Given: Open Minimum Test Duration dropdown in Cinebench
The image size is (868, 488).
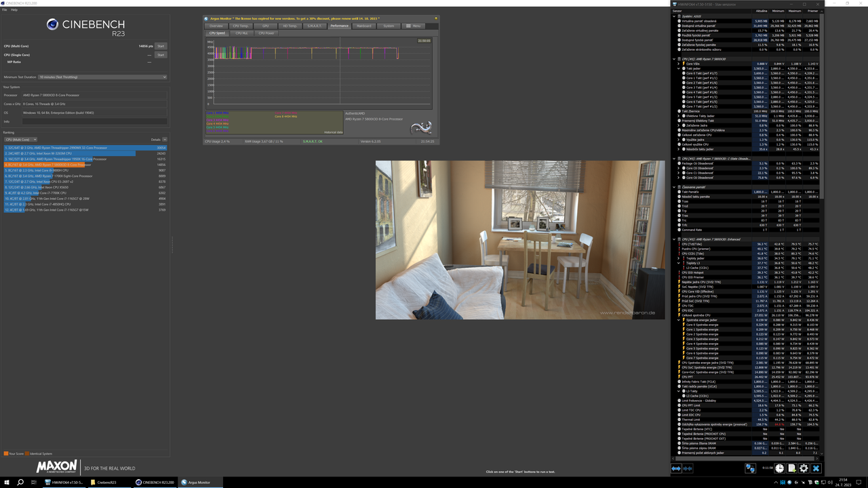Looking at the screenshot, I should coord(102,77).
